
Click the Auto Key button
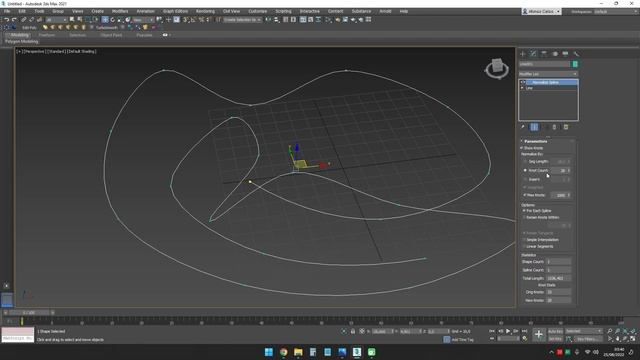[x=555, y=331]
